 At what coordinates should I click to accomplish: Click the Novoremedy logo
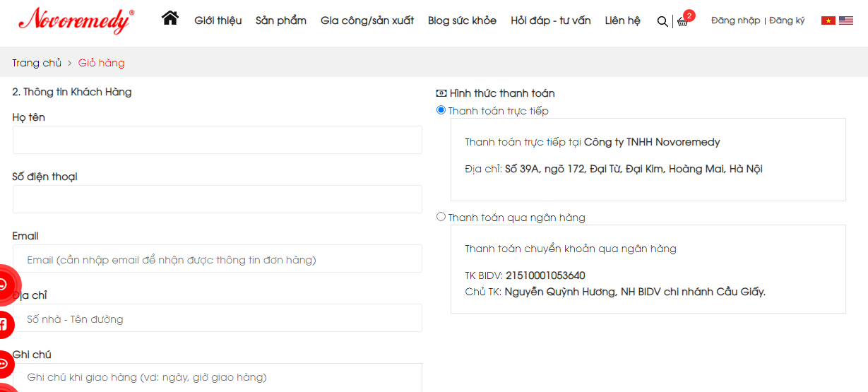[76, 20]
